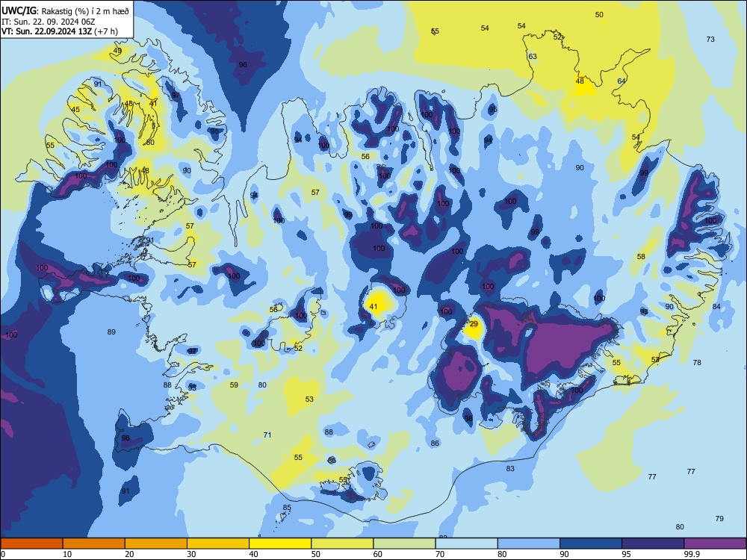Select the 30–40 amber legend band

point(218,544)
